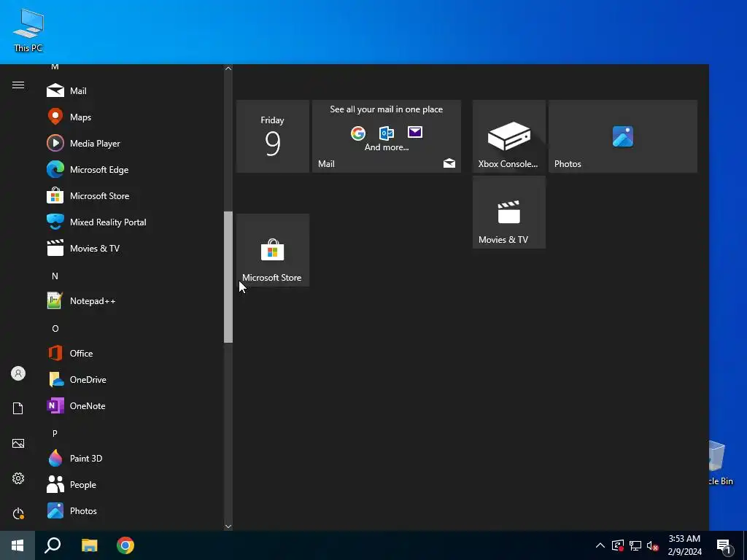The width and height of the screenshot is (747, 560).
Task: Jump to letter N section header
Action: (x=55, y=276)
